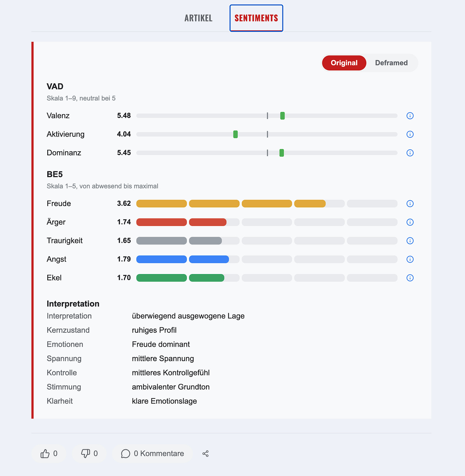Show info for Traurigkeit row
This screenshot has height=476, width=465.
click(x=410, y=241)
